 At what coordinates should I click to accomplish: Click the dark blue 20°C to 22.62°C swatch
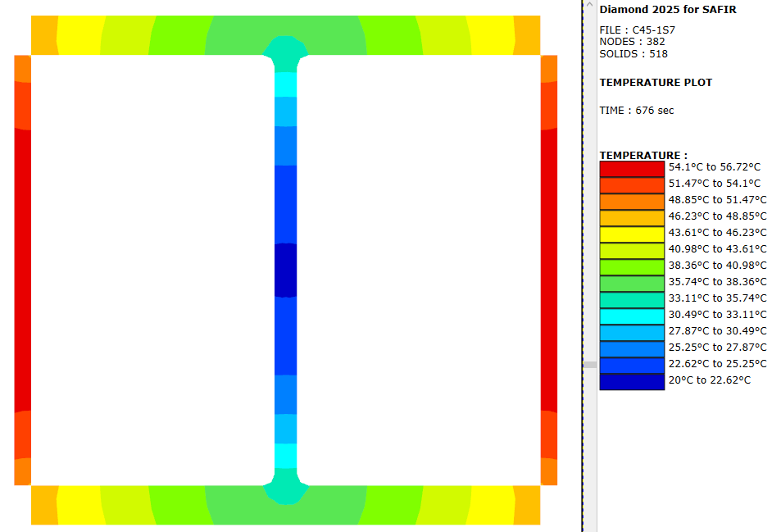pyautogui.click(x=631, y=382)
